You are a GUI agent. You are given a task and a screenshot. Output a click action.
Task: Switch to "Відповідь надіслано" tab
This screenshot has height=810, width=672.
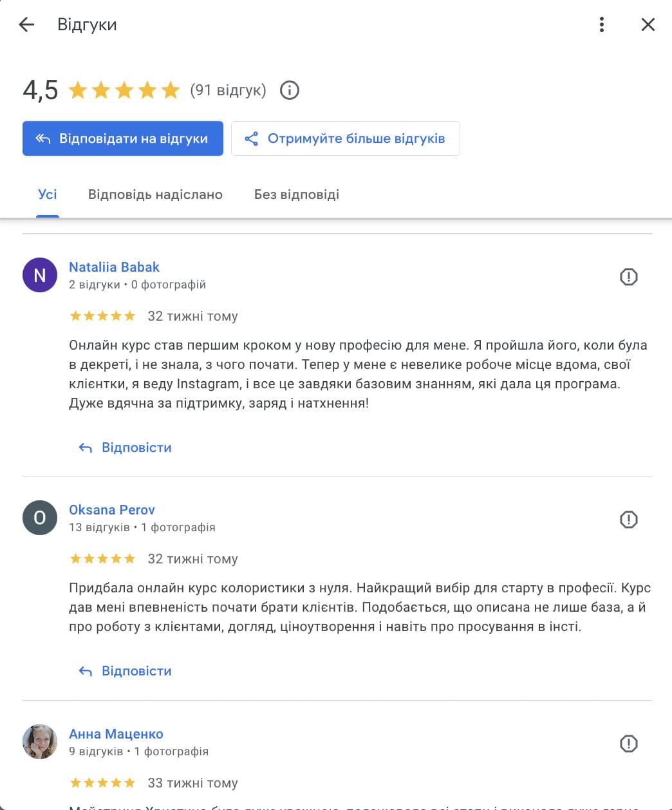tap(155, 194)
